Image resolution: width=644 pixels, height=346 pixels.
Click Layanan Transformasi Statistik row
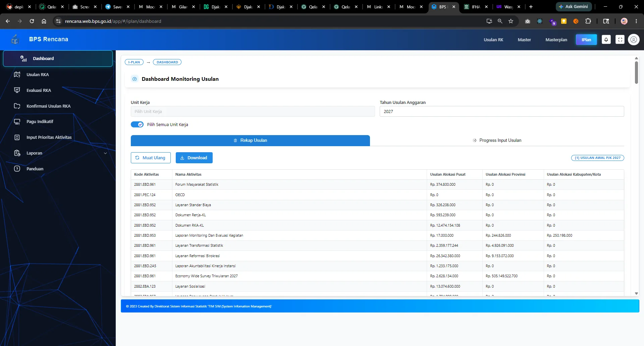(x=377, y=245)
